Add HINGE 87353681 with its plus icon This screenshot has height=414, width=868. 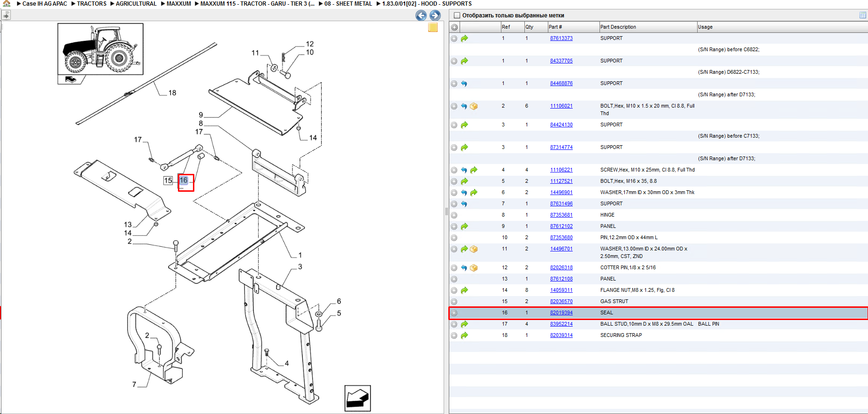click(454, 215)
